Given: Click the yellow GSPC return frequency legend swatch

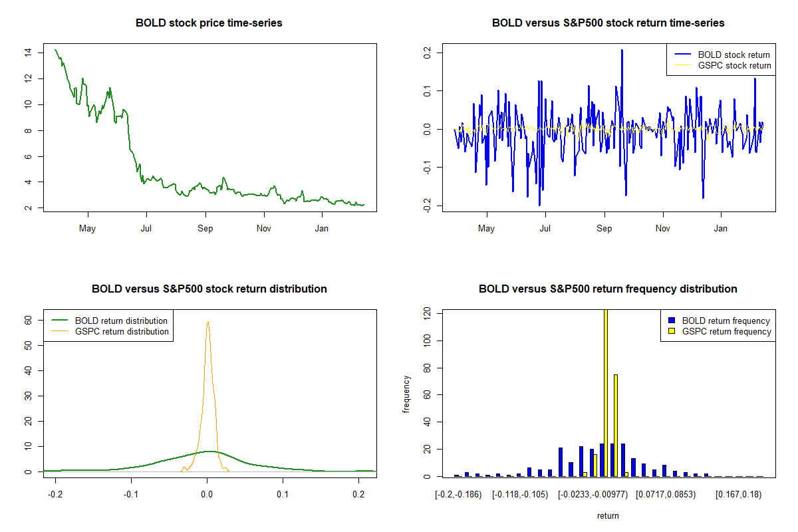Looking at the screenshot, I should pos(672,331).
